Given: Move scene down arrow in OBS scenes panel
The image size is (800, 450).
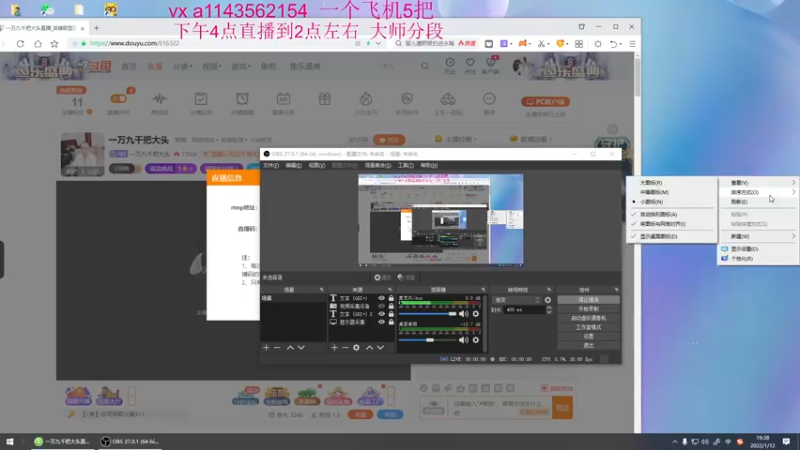Looking at the screenshot, I should point(301,347).
